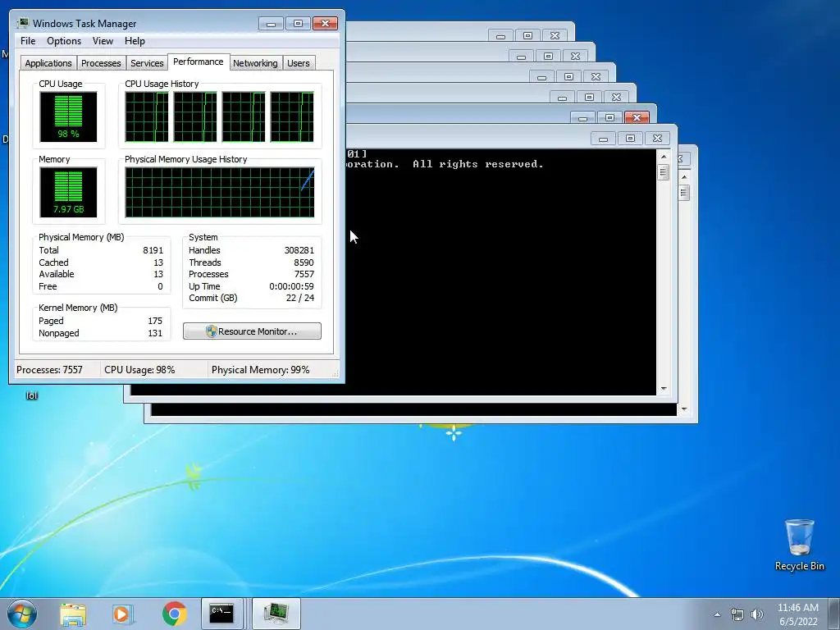Image resolution: width=840 pixels, height=630 pixels.
Task: Select the Task Manager taskbar button
Action: pos(276,614)
